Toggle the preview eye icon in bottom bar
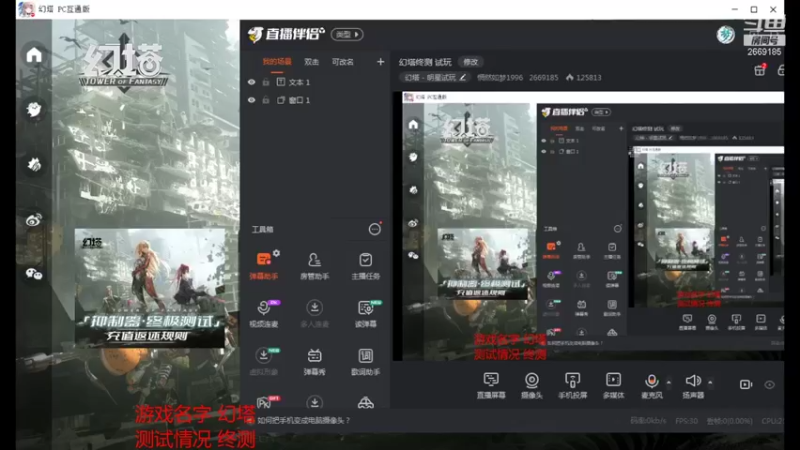This screenshot has width=800, height=450. click(769, 385)
